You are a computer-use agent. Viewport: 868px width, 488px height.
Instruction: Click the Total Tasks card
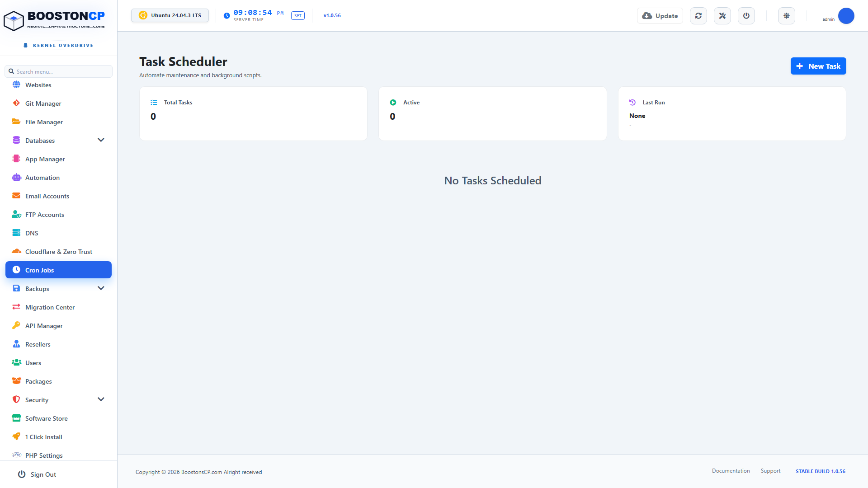coord(253,113)
